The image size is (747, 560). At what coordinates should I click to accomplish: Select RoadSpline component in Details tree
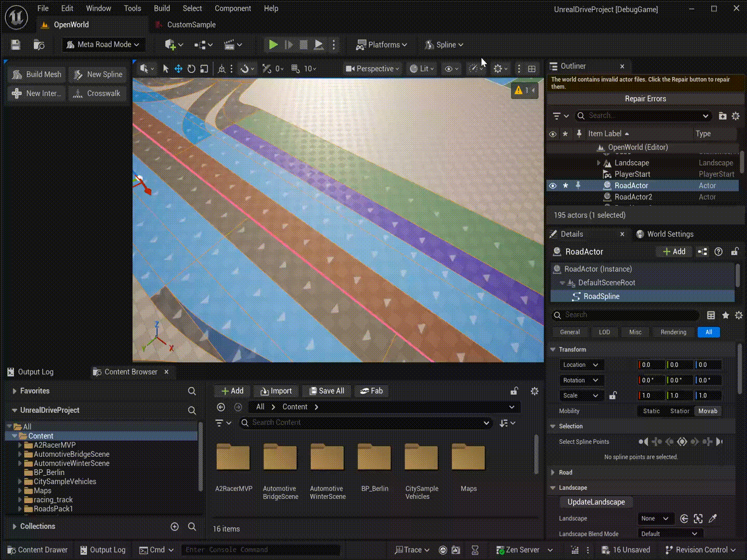pos(642,297)
